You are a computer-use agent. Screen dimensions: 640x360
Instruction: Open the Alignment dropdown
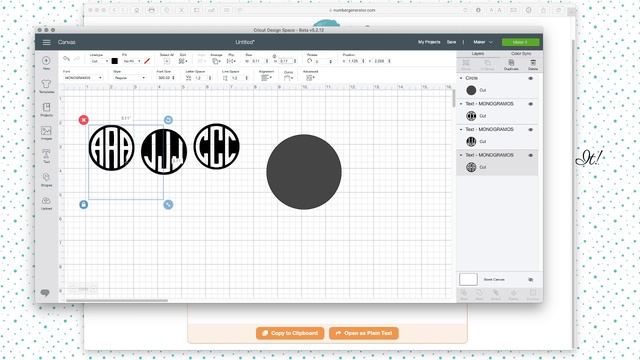pyautogui.click(x=266, y=78)
